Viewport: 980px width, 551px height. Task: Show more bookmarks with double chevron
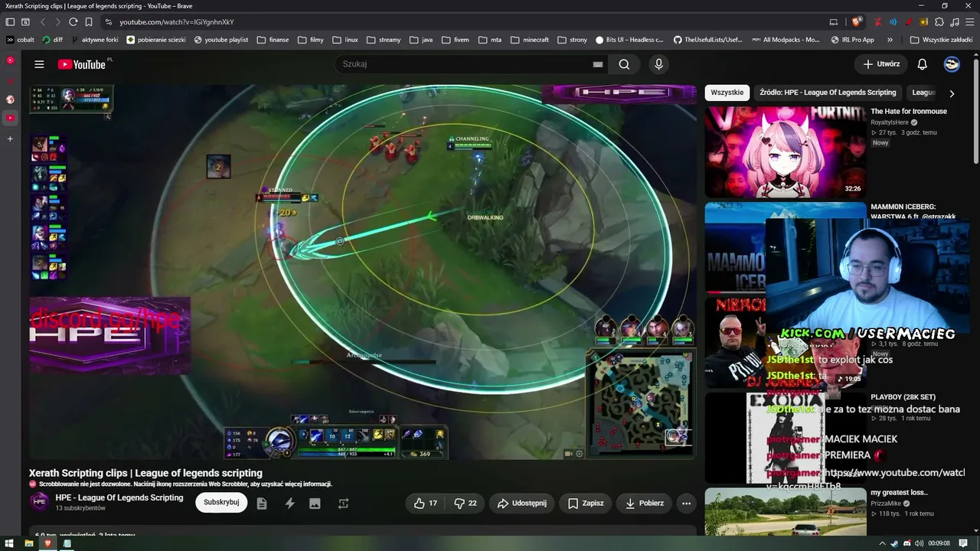pyautogui.click(x=890, y=40)
